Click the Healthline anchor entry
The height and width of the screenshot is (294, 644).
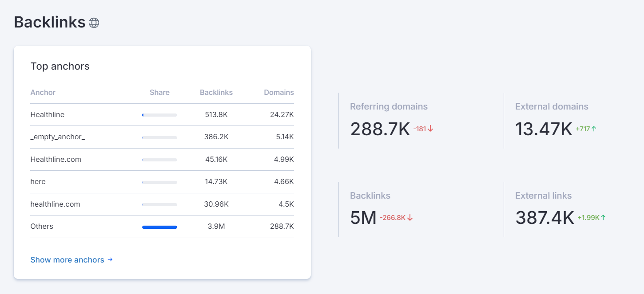click(47, 114)
